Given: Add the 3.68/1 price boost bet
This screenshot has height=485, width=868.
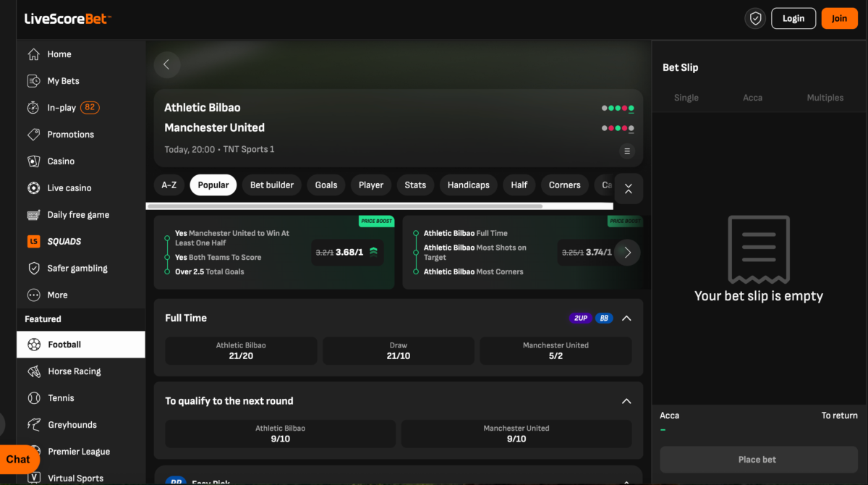Looking at the screenshot, I should (349, 253).
